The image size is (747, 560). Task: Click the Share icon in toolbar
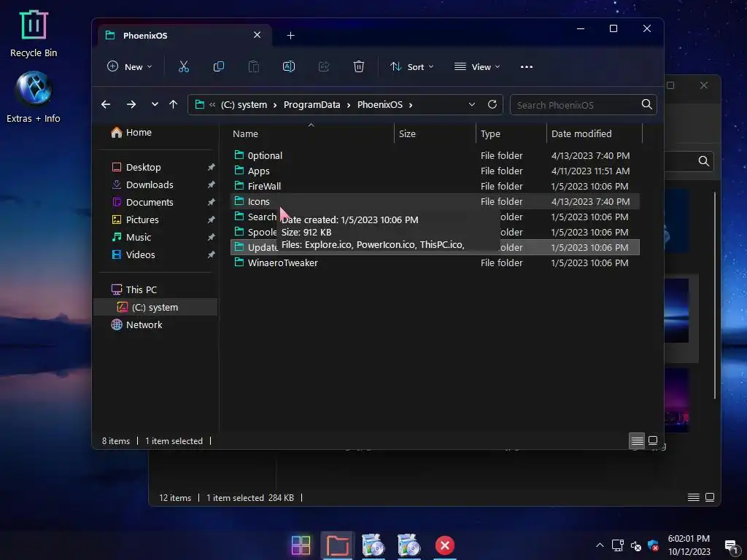pos(324,66)
